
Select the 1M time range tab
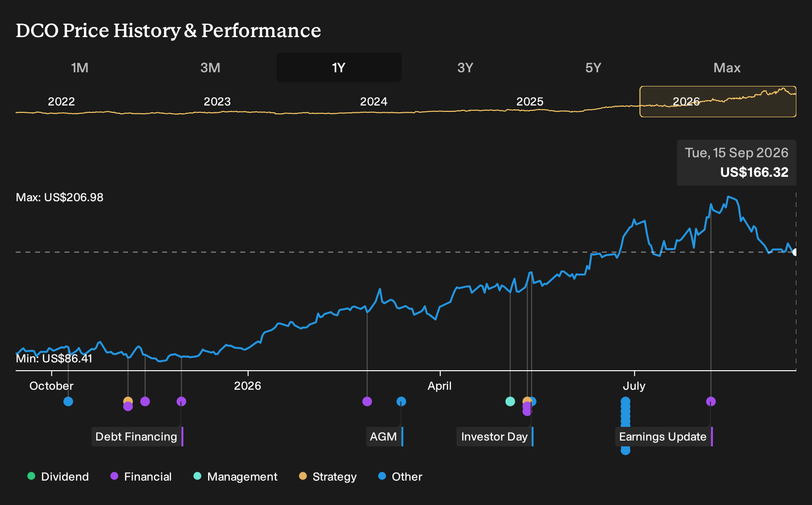click(80, 67)
